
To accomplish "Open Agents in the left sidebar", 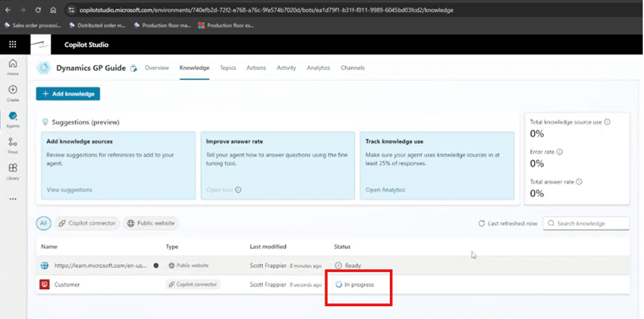I will pyautogui.click(x=13, y=119).
